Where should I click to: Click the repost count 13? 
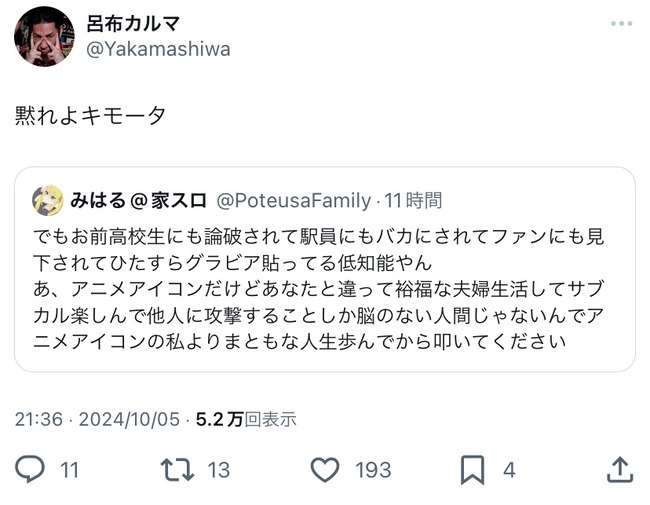(x=219, y=470)
